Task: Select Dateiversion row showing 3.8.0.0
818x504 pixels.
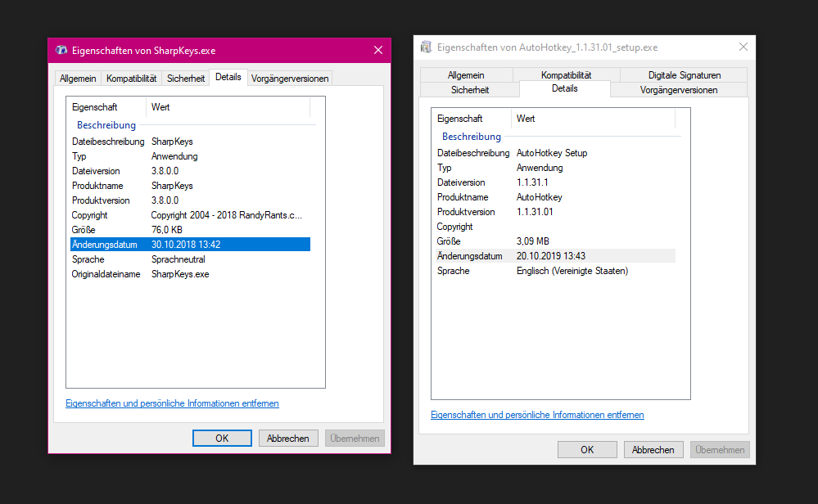Action: pyautogui.click(x=191, y=171)
